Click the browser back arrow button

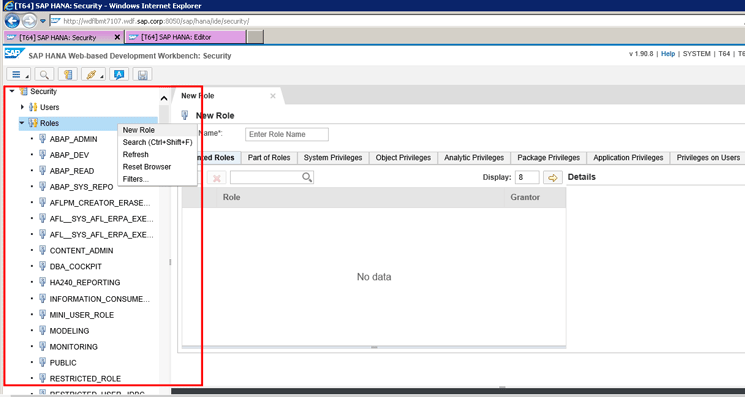(12, 20)
